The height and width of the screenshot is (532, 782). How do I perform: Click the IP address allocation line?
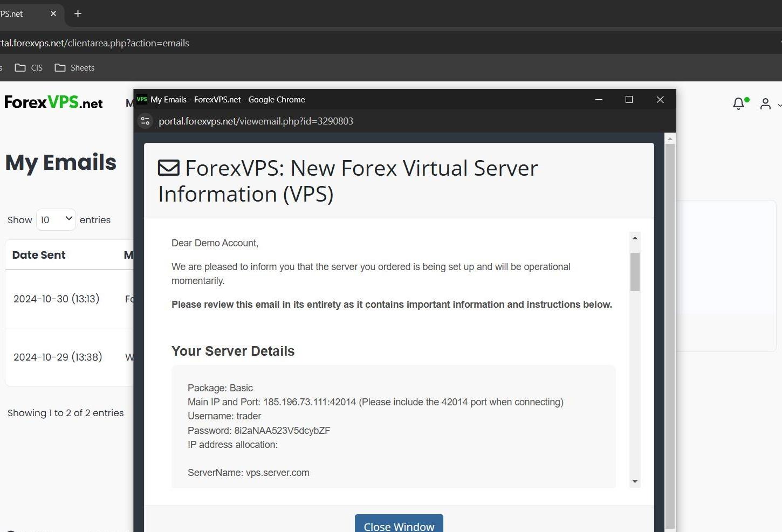[x=232, y=445]
